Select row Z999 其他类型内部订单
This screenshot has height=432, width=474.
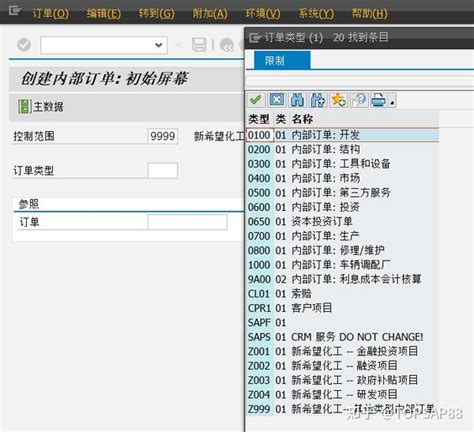coord(343,409)
